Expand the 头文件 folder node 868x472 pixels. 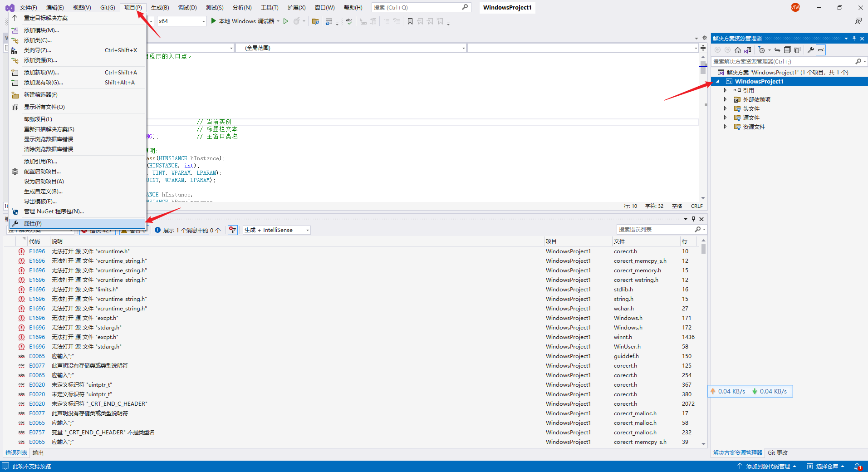(725, 108)
